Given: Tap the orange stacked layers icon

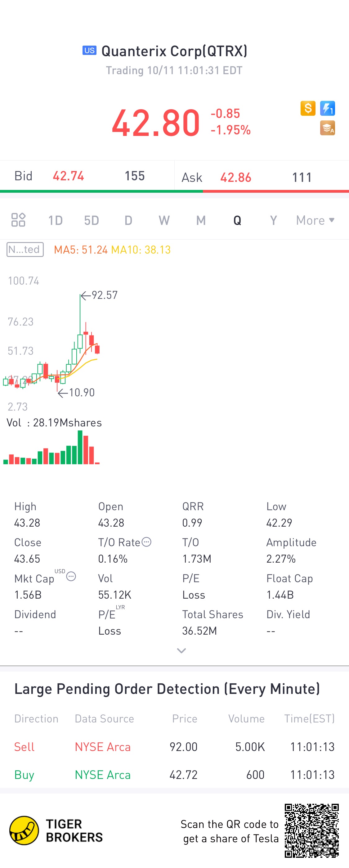Looking at the screenshot, I should pos(327,128).
